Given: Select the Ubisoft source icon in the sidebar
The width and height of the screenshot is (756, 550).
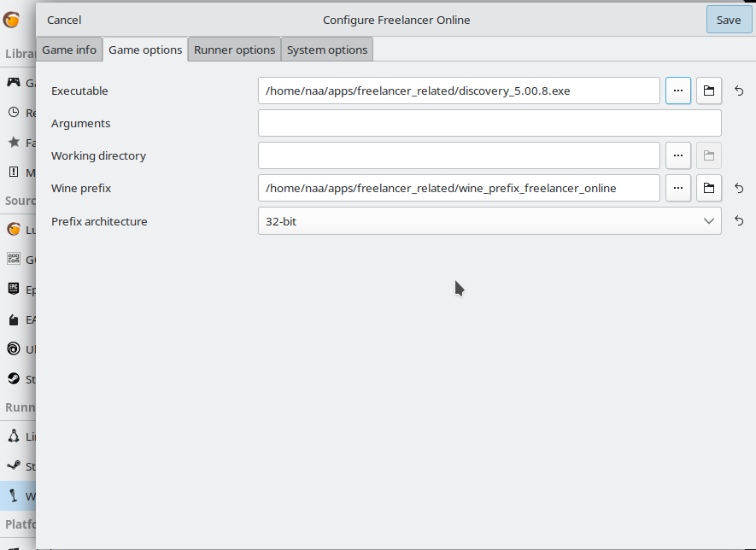Looking at the screenshot, I should click(x=14, y=349).
